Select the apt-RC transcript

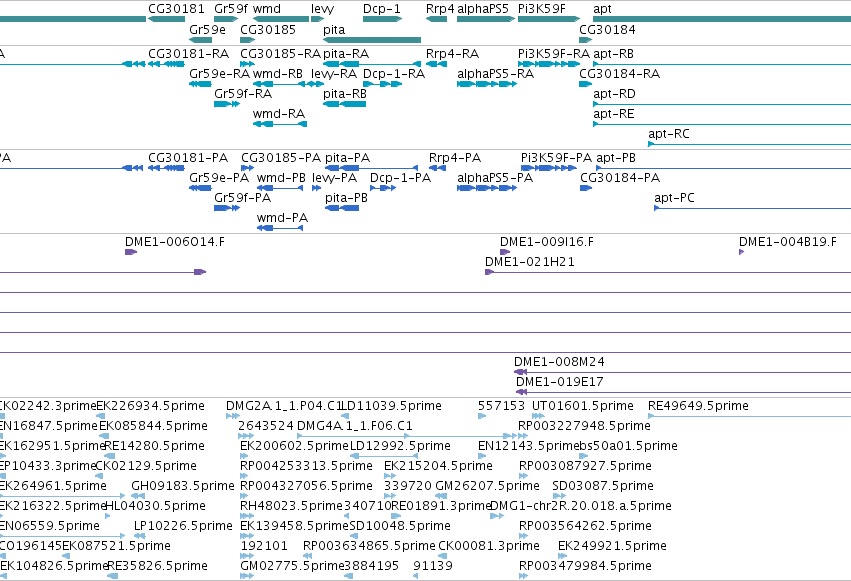pos(750,144)
